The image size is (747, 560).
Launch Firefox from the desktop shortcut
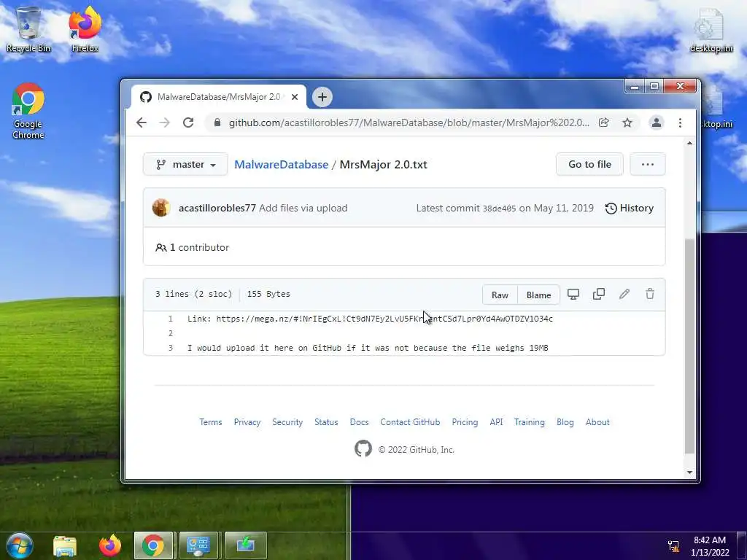point(85,29)
